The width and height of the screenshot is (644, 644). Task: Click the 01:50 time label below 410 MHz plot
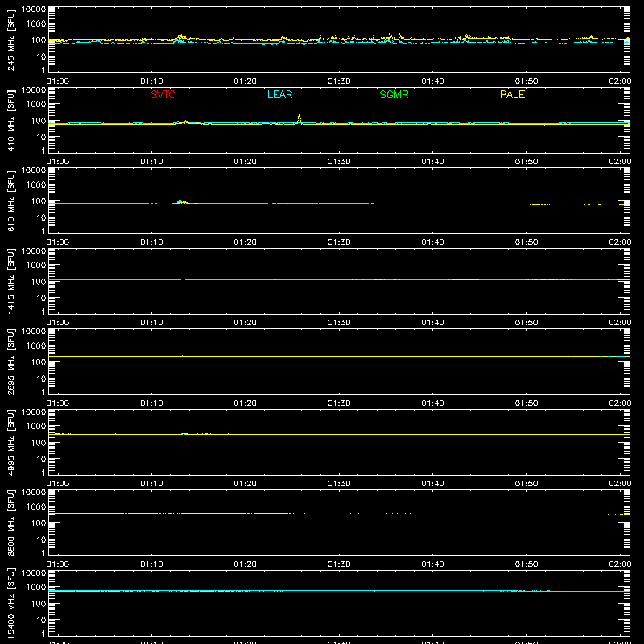pyautogui.click(x=526, y=162)
